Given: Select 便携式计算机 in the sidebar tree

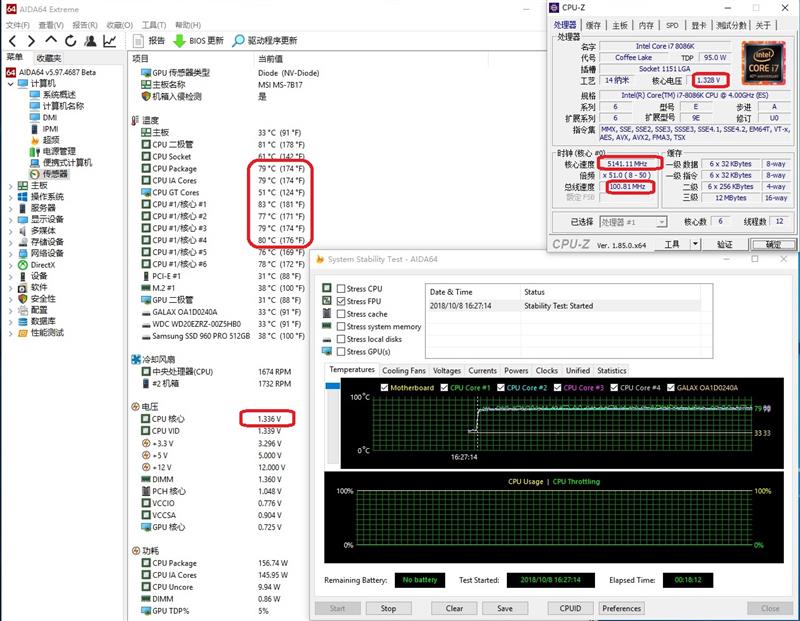Looking at the screenshot, I should pos(61,162).
